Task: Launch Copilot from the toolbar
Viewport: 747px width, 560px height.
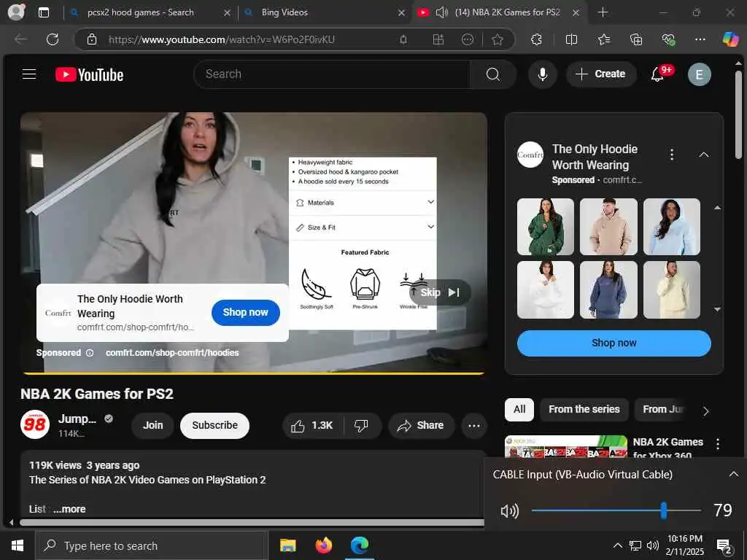Action: (x=731, y=39)
